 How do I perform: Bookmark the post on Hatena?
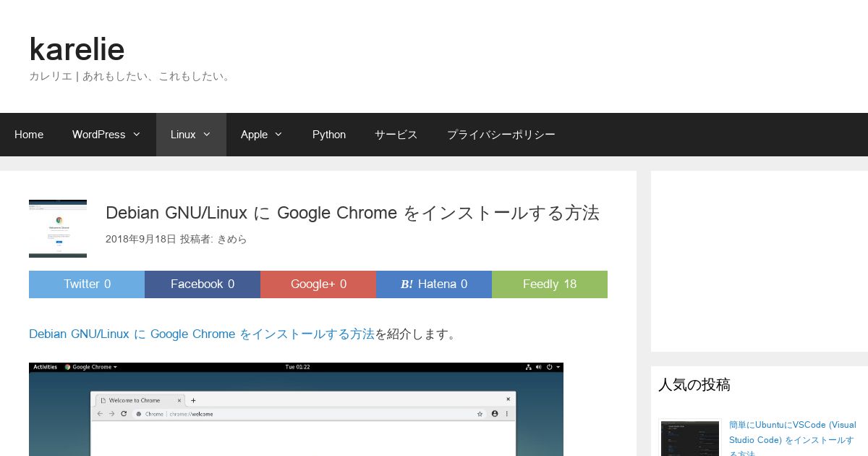point(434,284)
